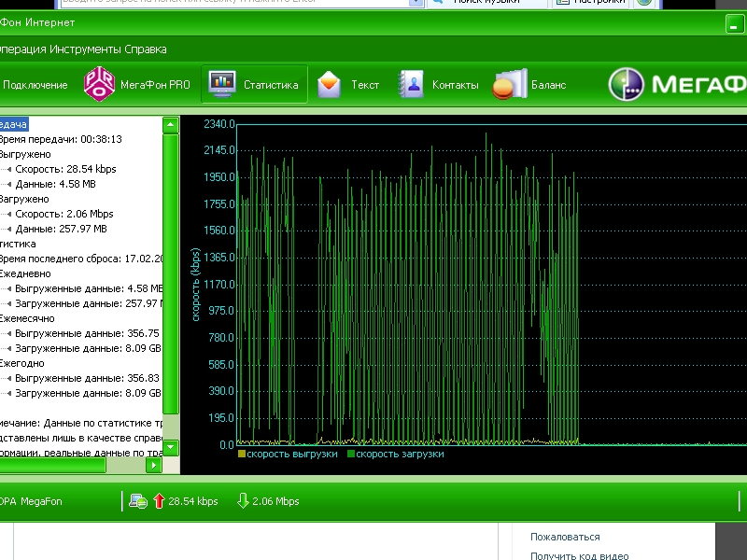Select monthly Выгруженные данные: 356.75 row

87,333
